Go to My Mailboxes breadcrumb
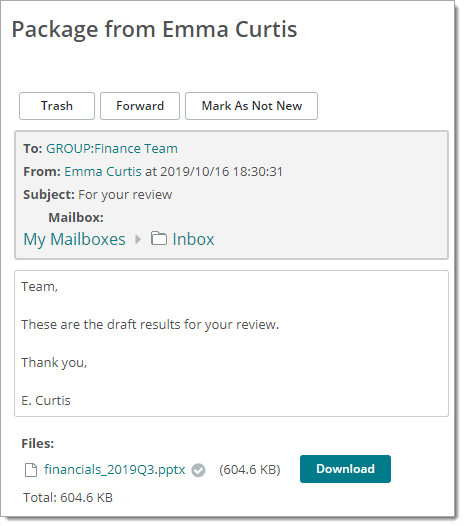This screenshot has width=464, height=526. click(x=74, y=240)
